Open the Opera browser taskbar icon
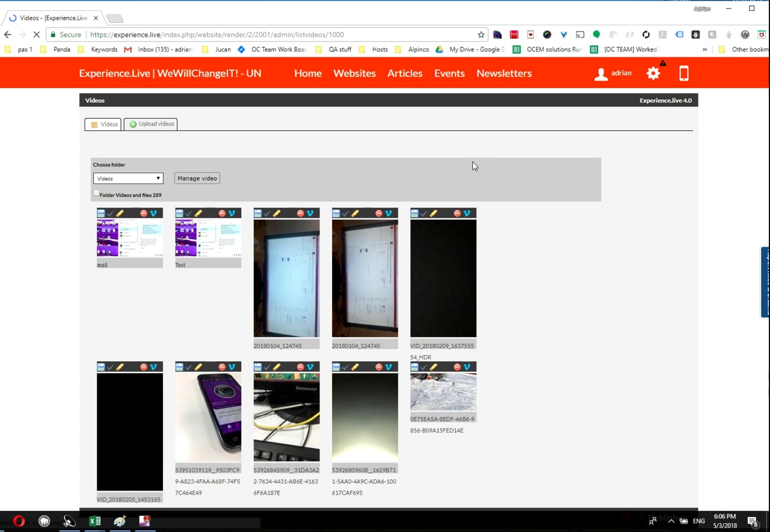 pos(19,521)
